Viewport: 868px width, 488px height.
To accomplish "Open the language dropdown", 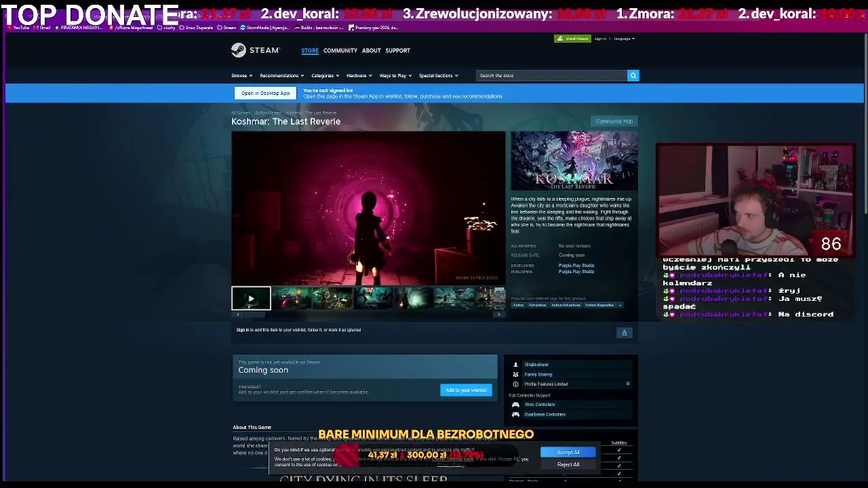I will [624, 39].
